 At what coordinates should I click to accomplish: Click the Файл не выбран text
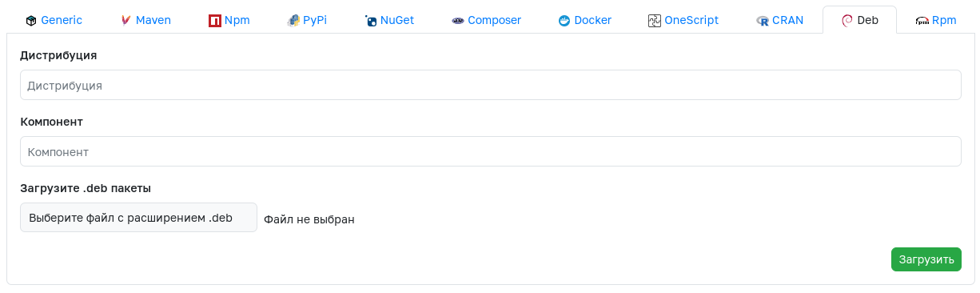point(309,219)
